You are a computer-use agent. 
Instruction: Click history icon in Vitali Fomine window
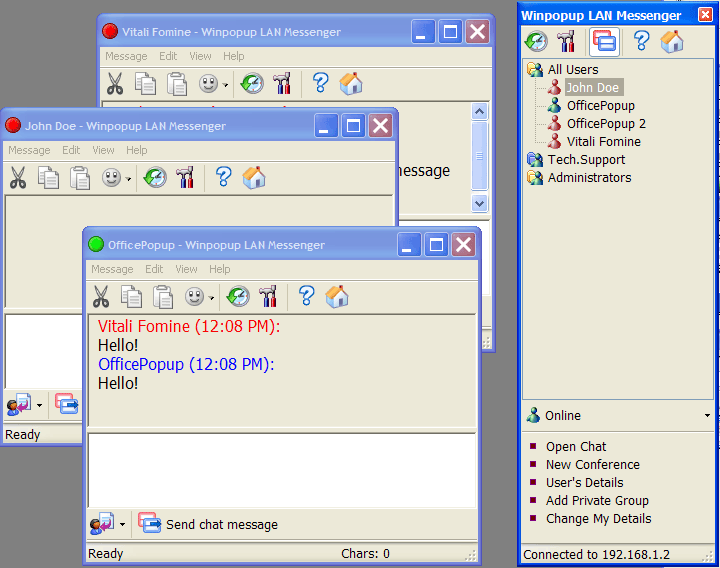(252, 84)
